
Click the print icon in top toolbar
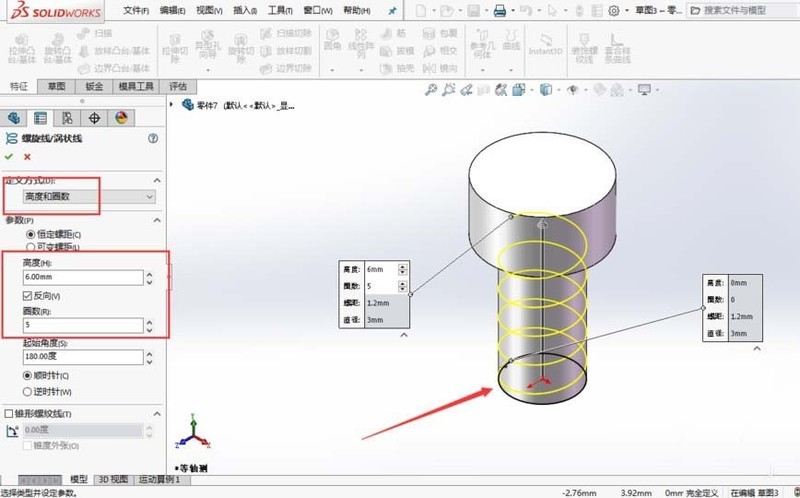499,11
